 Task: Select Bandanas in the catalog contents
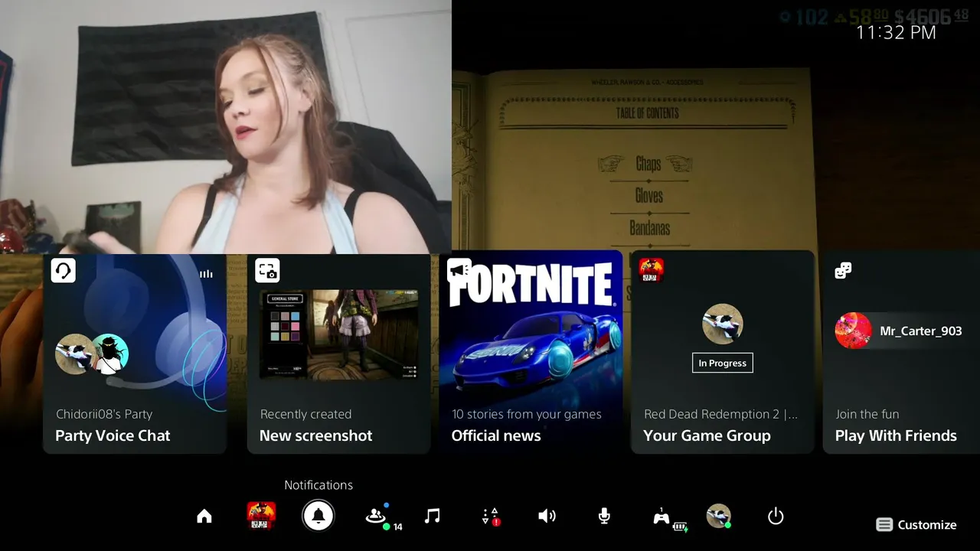pos(649,228)
